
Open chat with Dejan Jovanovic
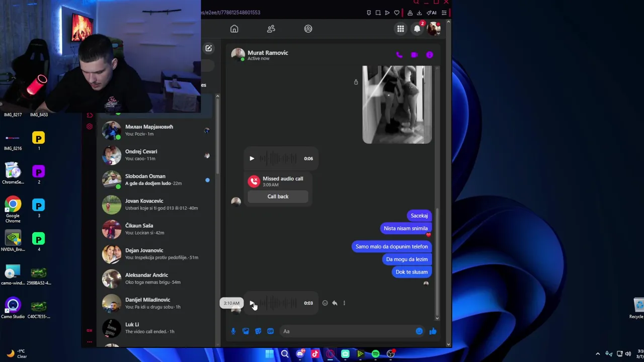[156, 253]
